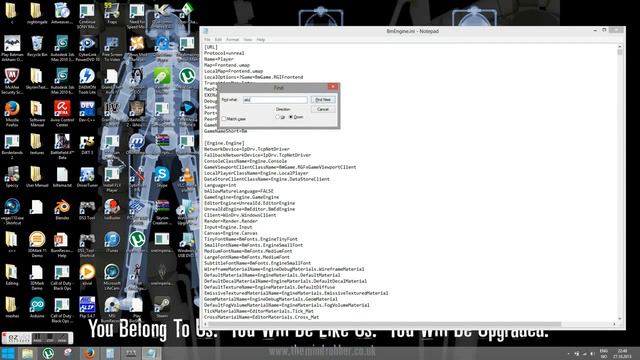This screenshot has height=360, width=640.
Task: Click the taskbar clock
Action: point(622,353)
